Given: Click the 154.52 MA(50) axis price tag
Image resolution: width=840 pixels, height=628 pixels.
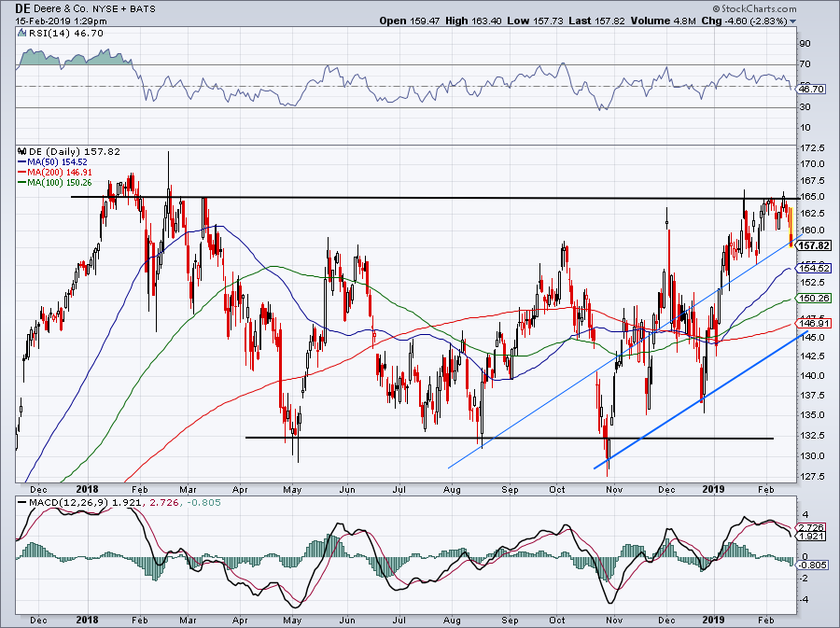Looking at the screenshot, I should coord(814,268).
